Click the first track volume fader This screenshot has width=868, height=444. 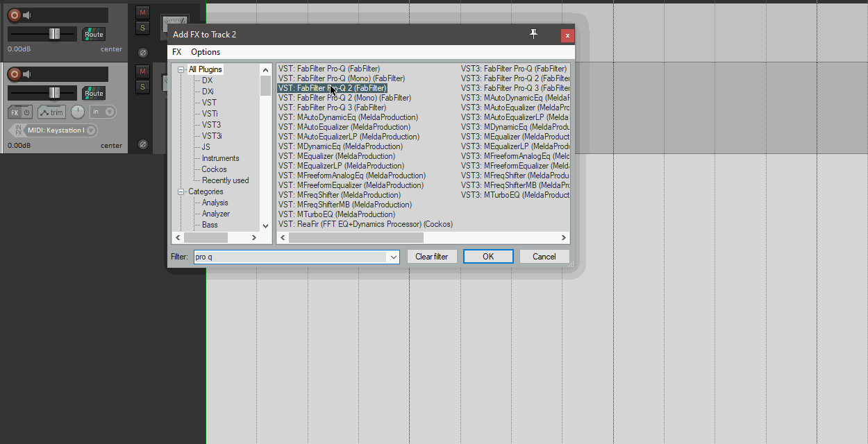[54, 34]
